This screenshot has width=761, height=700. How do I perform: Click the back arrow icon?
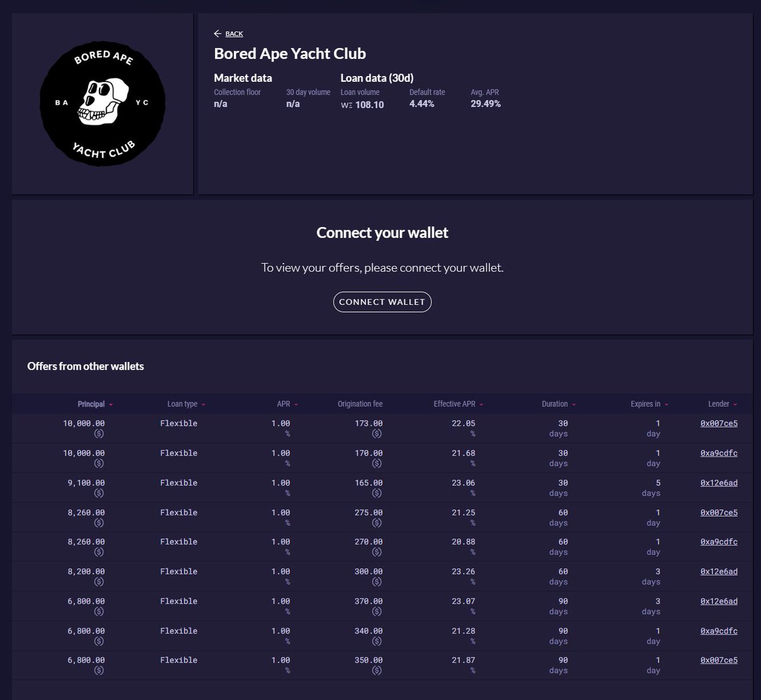coord(218,34)
